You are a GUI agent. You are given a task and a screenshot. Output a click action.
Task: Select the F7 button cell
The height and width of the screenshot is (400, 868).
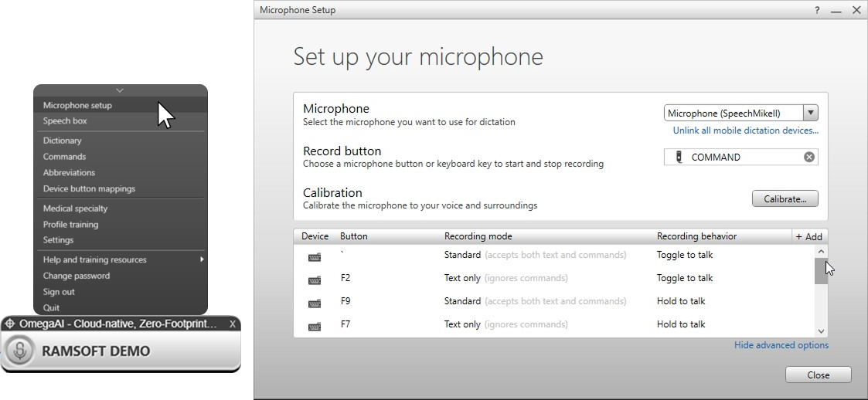tap(345, 324)
